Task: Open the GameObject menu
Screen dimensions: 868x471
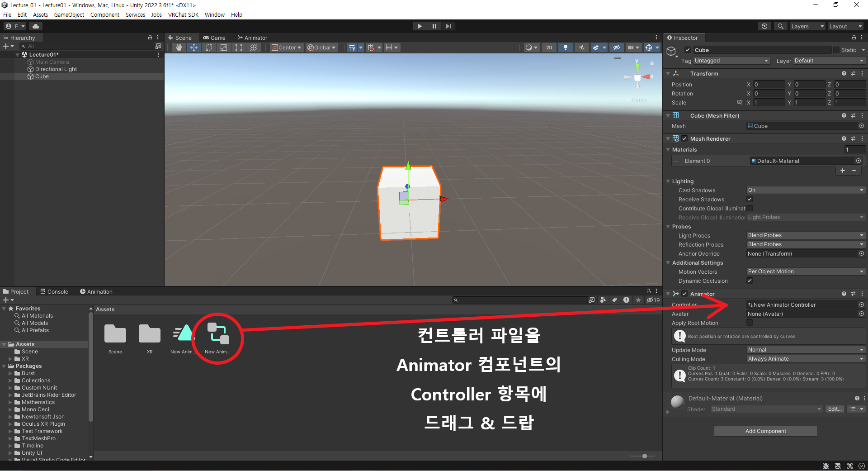Action: point(69,14)
